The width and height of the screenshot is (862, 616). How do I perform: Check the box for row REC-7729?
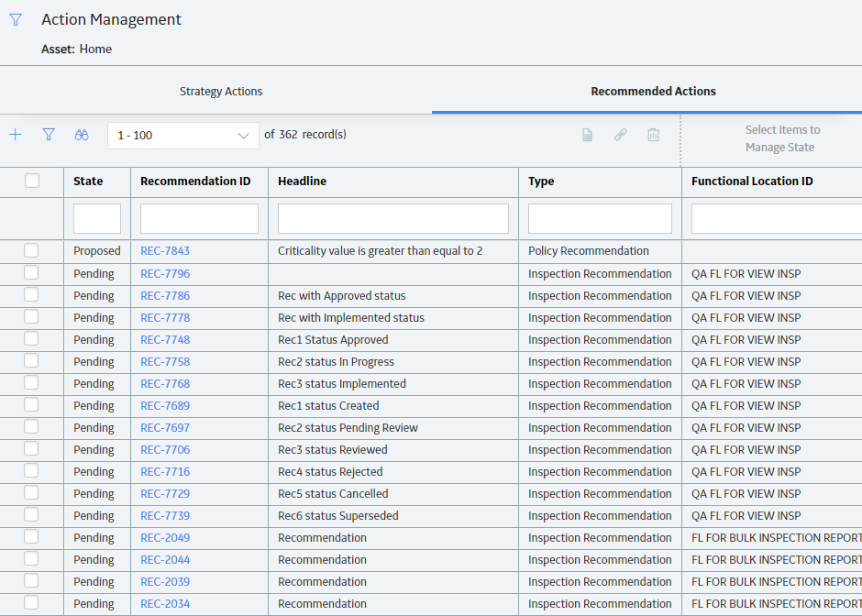point(31,492)
